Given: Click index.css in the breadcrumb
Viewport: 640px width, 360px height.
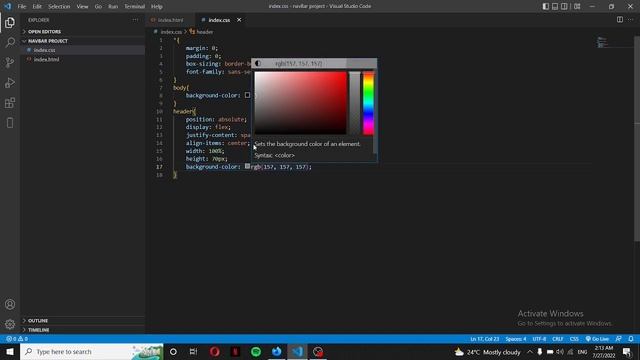Looking at the screenshot, I should (171, 32).
